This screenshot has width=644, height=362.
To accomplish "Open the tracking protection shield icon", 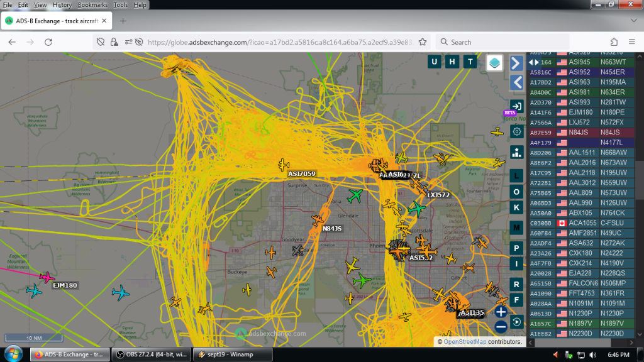I will pos(101,42).
